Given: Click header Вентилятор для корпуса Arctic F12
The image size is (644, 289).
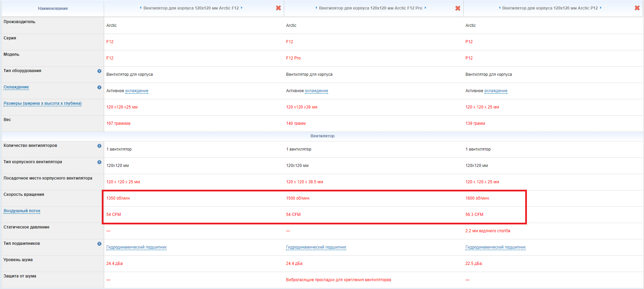Looking at the screenshot, I should tap(191, 8).
